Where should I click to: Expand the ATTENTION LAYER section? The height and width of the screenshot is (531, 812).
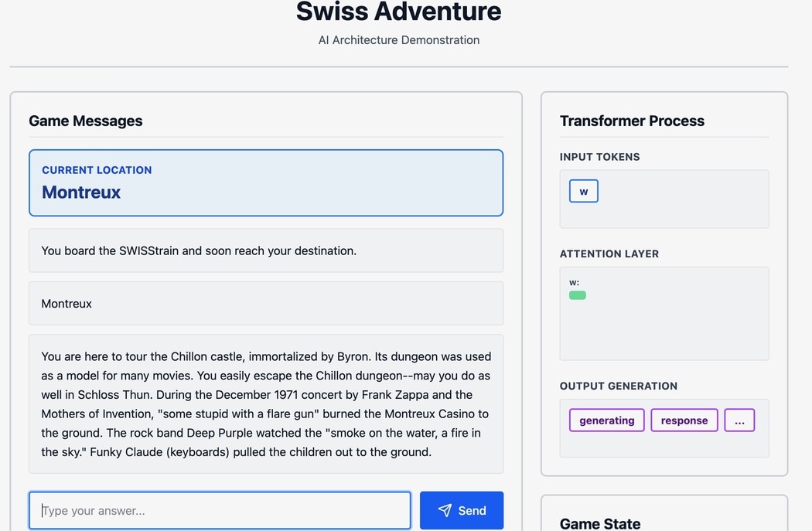click(609, 254)
